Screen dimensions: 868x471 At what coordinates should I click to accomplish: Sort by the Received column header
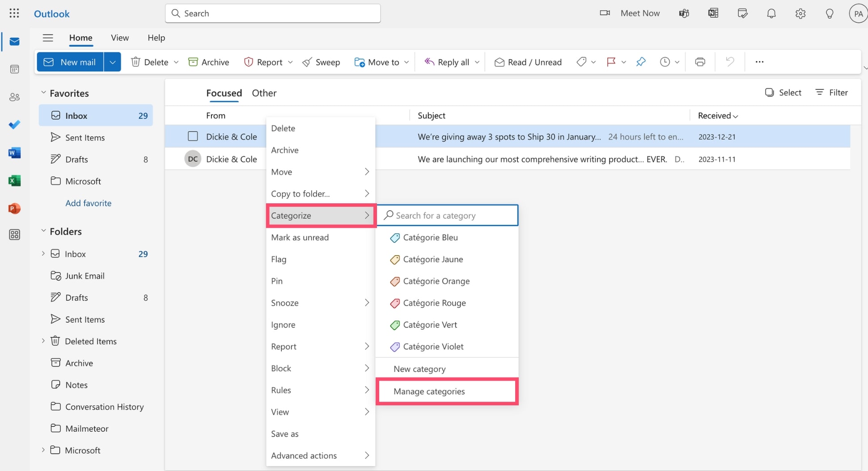tap(718, 116)
